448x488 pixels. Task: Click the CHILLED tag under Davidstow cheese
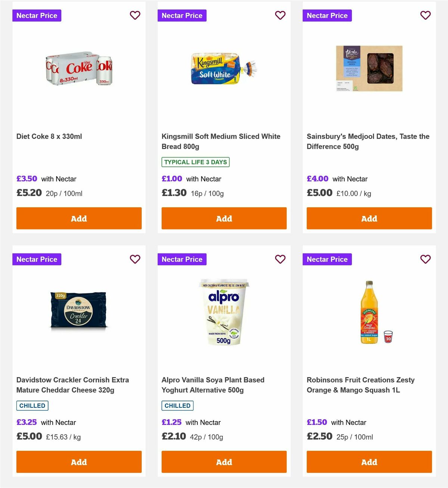[32, 405]
